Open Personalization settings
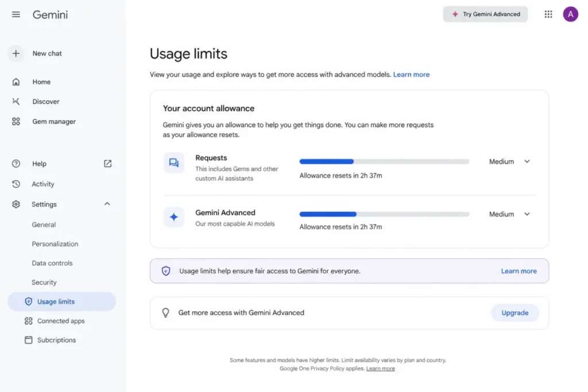588x392 pixels. pos(55,244)
